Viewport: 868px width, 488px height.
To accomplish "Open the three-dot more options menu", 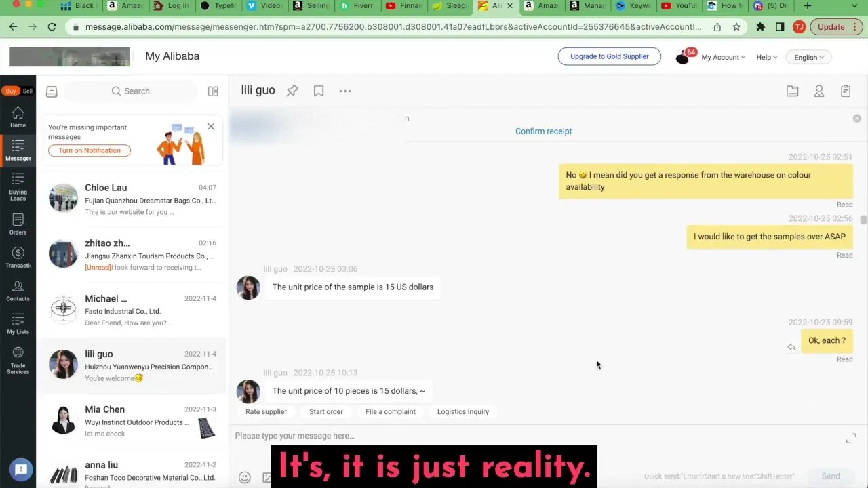I will coord(345,91).
